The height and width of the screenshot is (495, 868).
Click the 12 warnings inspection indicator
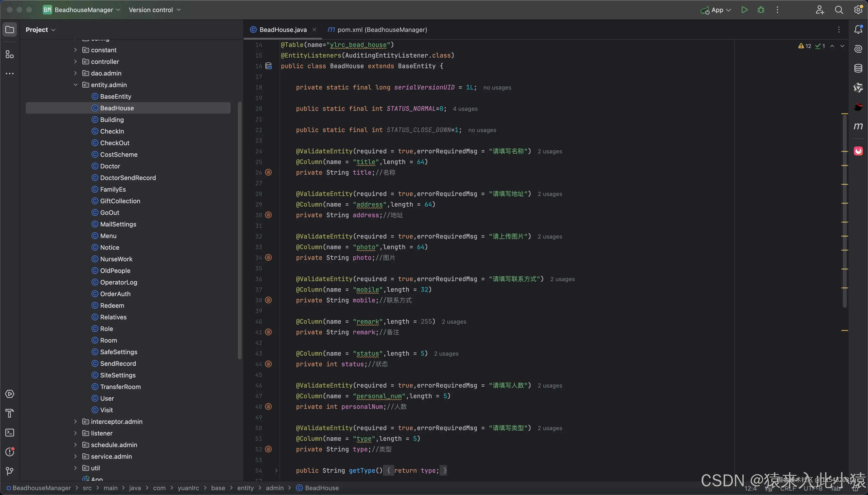pos(805,46)
